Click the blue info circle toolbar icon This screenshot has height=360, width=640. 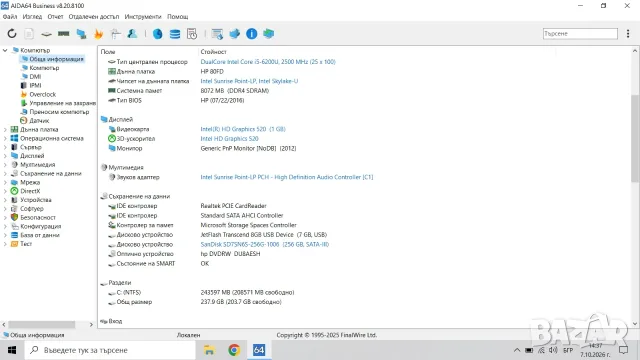coord(251,33)
